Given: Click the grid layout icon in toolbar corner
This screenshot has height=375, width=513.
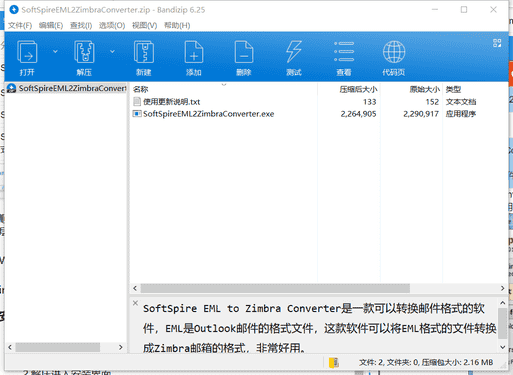Looking at the screenshot, I should tap(497, 43).
